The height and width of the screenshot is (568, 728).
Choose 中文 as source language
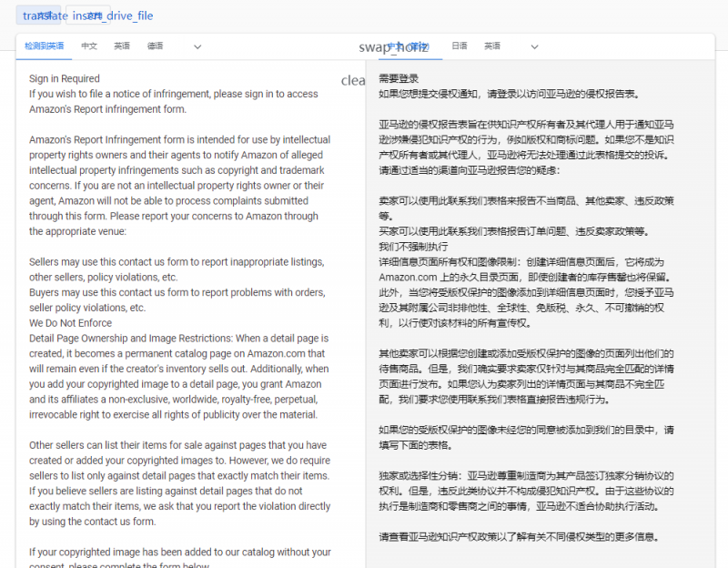(89, 46)
